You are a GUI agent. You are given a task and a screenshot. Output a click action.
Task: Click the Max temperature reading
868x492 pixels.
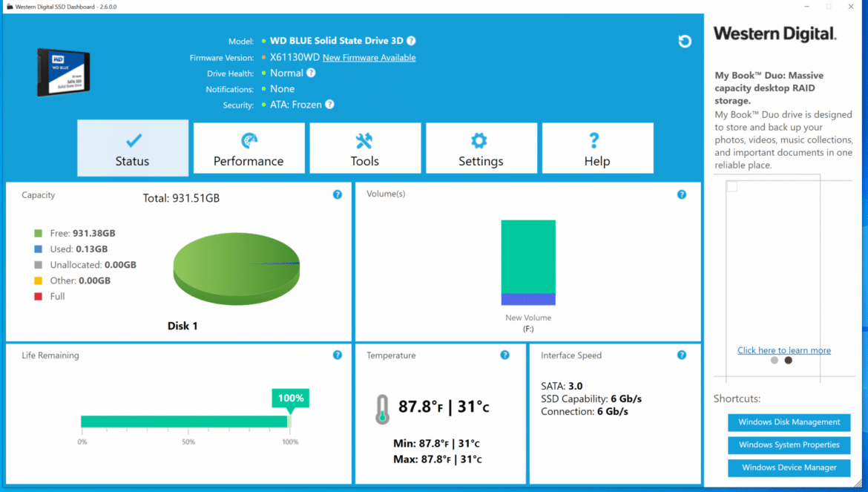437,459
